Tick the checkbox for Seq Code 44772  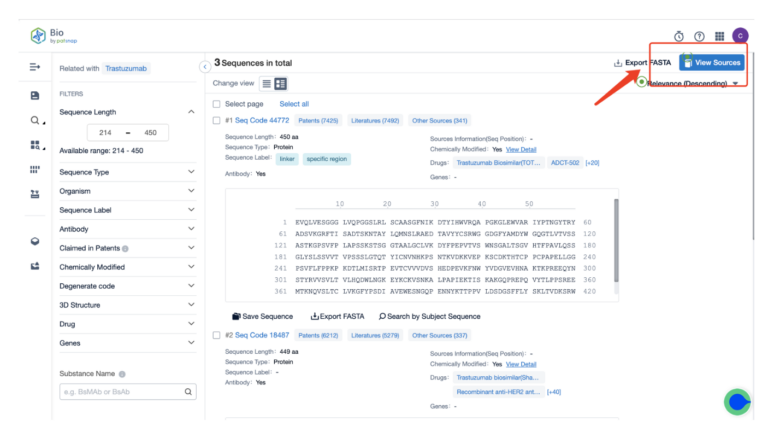pyautogui.click(x=217, y=121)
